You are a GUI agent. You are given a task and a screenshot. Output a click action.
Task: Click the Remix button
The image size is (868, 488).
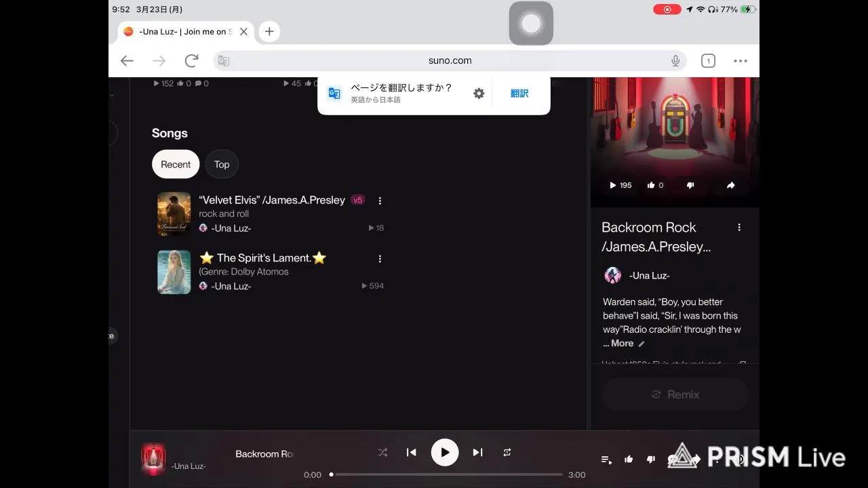[x=675, y=394]
